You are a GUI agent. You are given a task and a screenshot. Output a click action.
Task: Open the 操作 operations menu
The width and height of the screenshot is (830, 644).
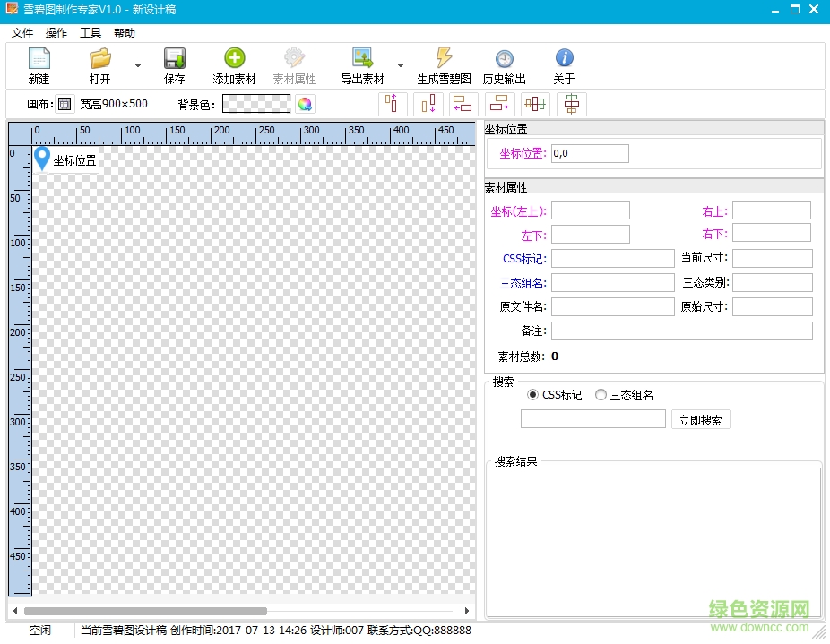tap(56, 32)
